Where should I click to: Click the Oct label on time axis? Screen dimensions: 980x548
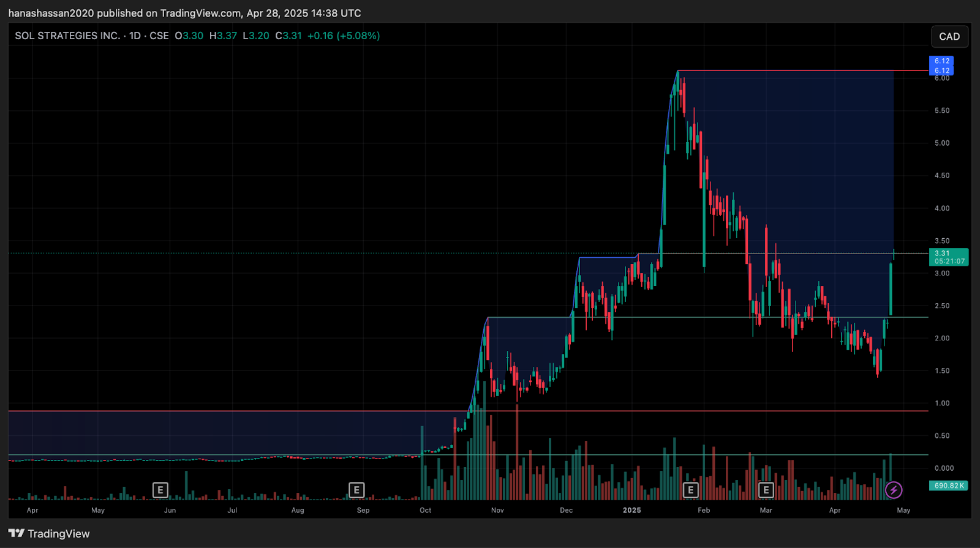[x=426, y=511]
